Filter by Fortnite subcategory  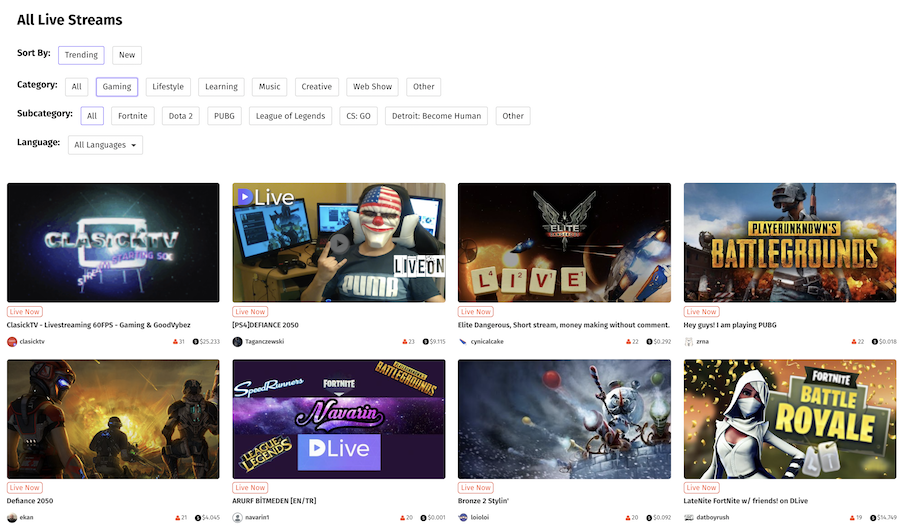pyautogui.click(x=133, y=116)
